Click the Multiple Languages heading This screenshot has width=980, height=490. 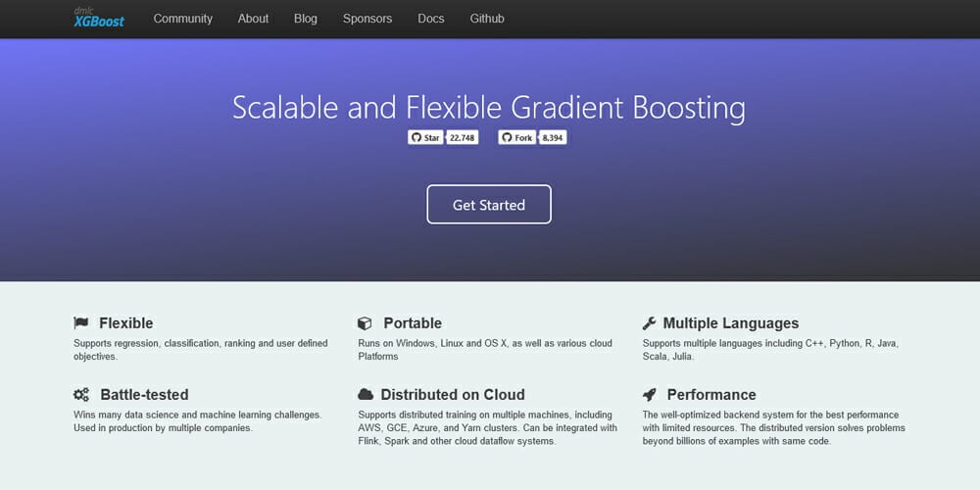pos(731,323)
